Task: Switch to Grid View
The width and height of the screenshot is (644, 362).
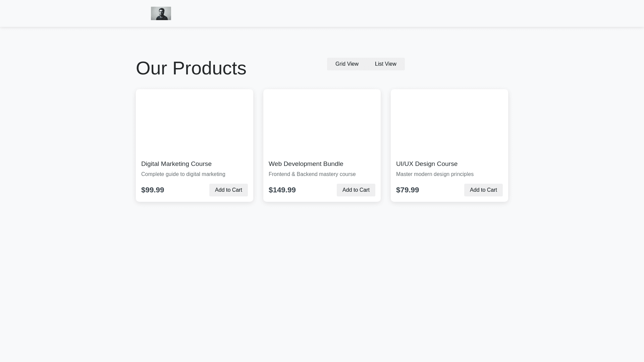Action: click(x=347, y=64)
